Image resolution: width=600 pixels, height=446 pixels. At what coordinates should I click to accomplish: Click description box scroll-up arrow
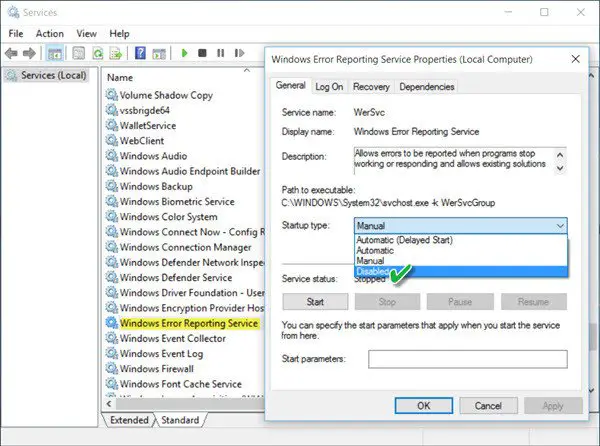(560, 155)
